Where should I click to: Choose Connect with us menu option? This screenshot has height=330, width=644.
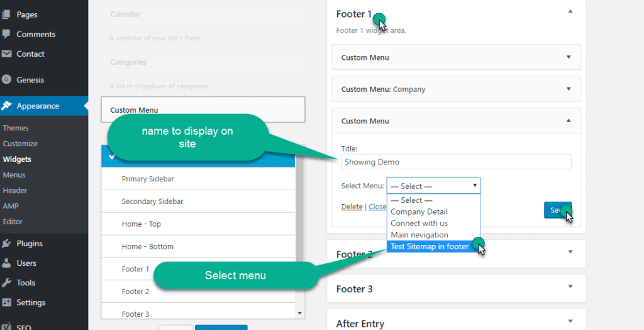(x=433, y=223)
